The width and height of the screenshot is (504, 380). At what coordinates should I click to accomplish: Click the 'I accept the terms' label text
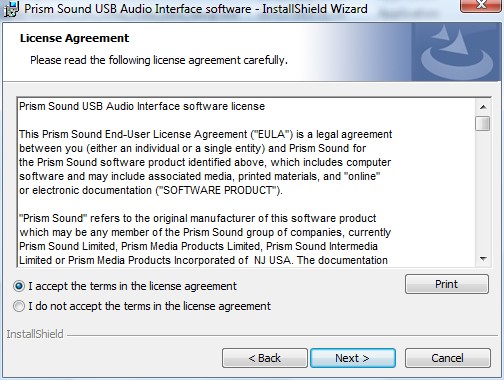pyautogui.click(x=133, y=286)
